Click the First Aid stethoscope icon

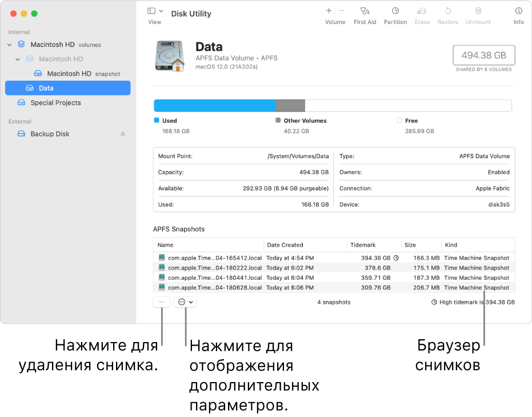[365, 11]
